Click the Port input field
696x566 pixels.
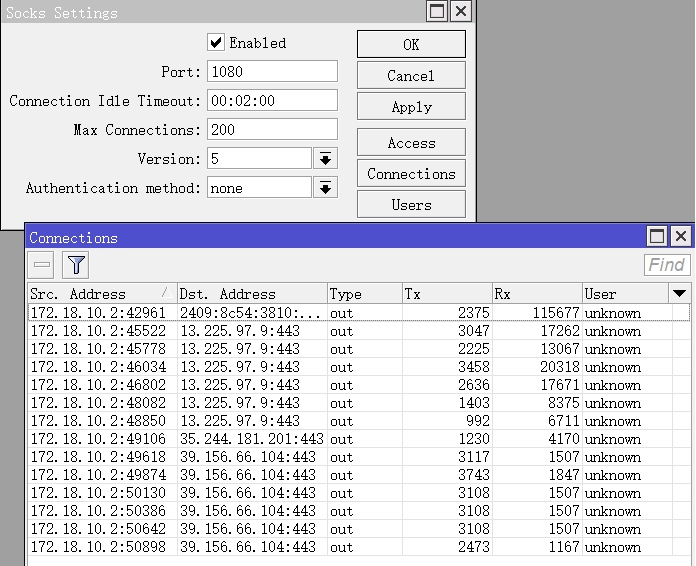click(x=272, y=72)
